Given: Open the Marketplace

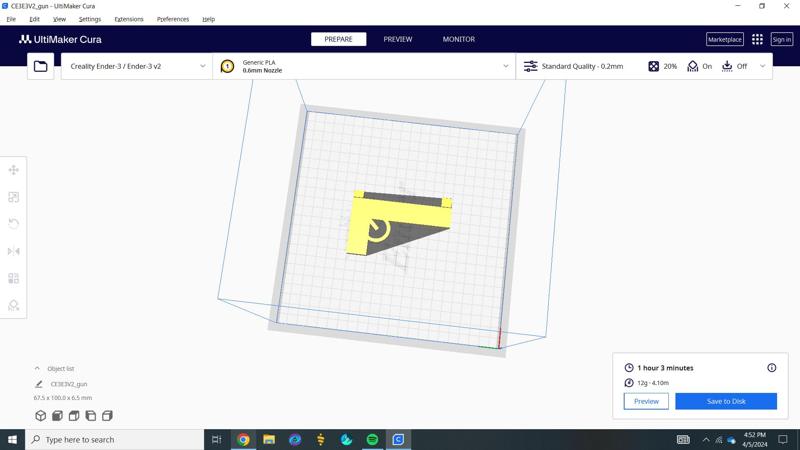Looking at the screenshot, I should 724,39.
